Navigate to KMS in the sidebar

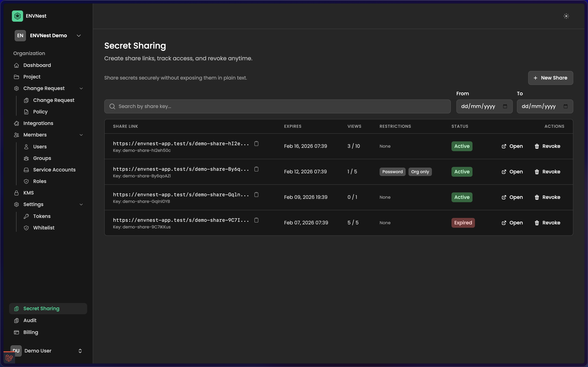[x=28, y=193]
